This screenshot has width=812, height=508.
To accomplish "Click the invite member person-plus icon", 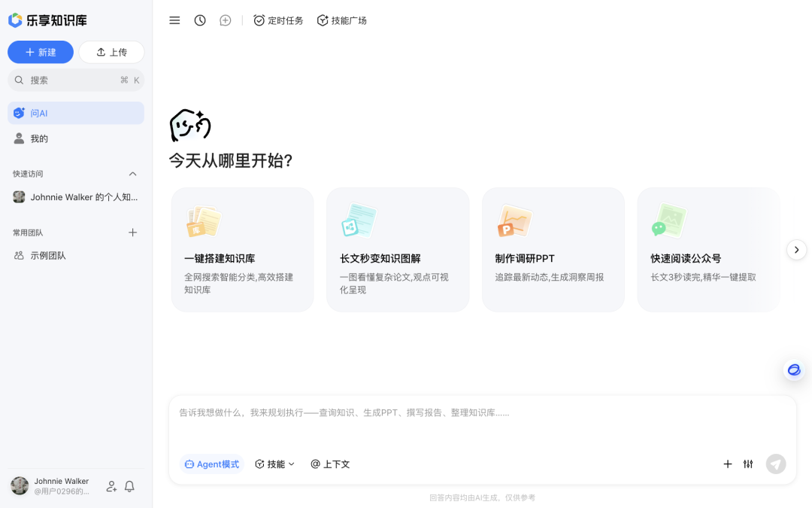I will click(111, 486).
